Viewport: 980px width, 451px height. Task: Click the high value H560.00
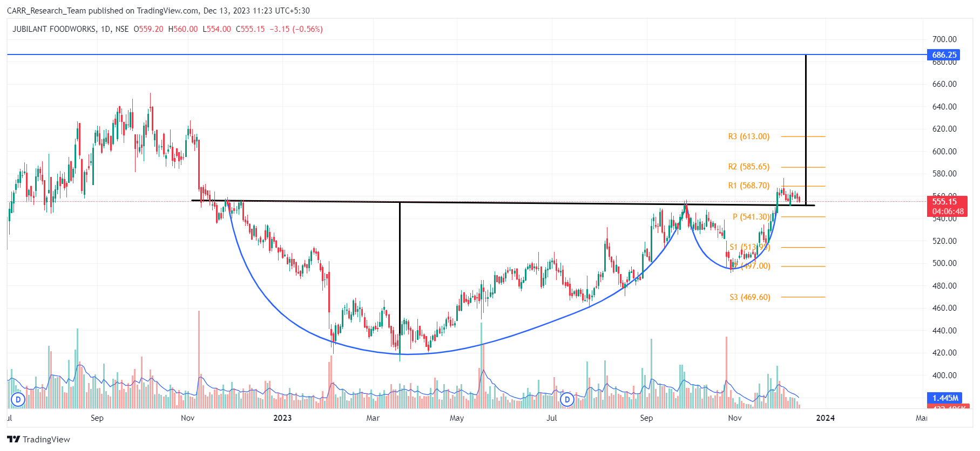[183, 29]
